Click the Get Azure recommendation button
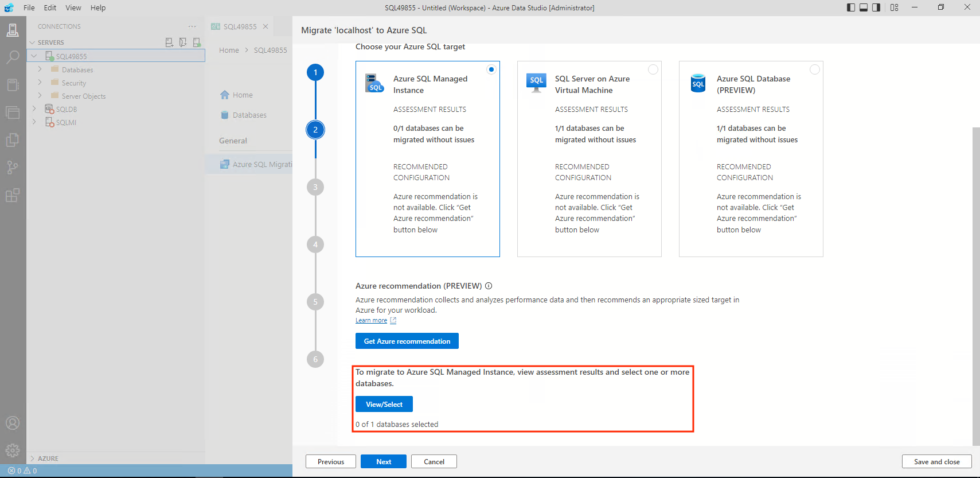Viewport: 980px width, 478px height. 407,341
